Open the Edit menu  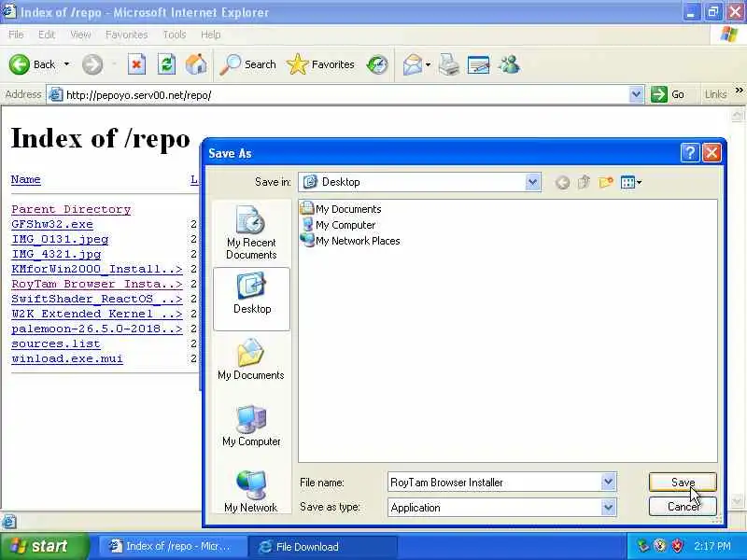[46, 35]
